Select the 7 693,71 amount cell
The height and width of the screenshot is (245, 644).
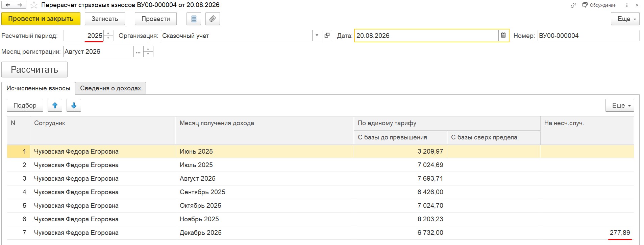tap(400, 179)
